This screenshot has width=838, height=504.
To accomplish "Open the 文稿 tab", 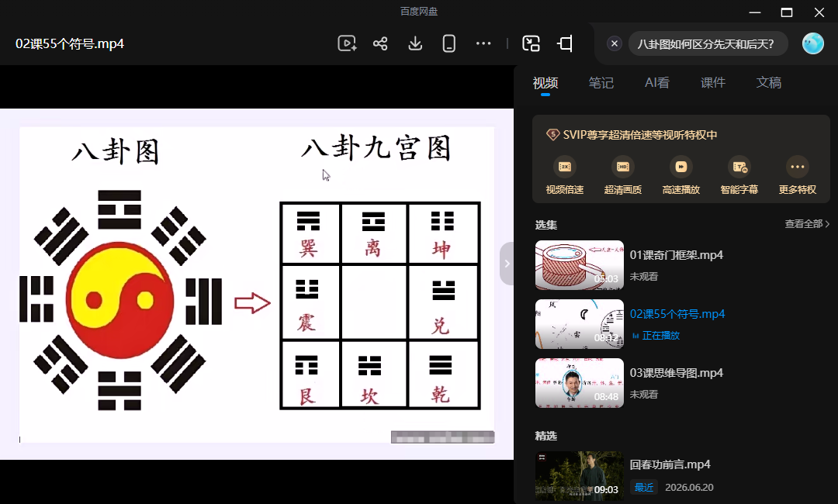I will (768, 83).
